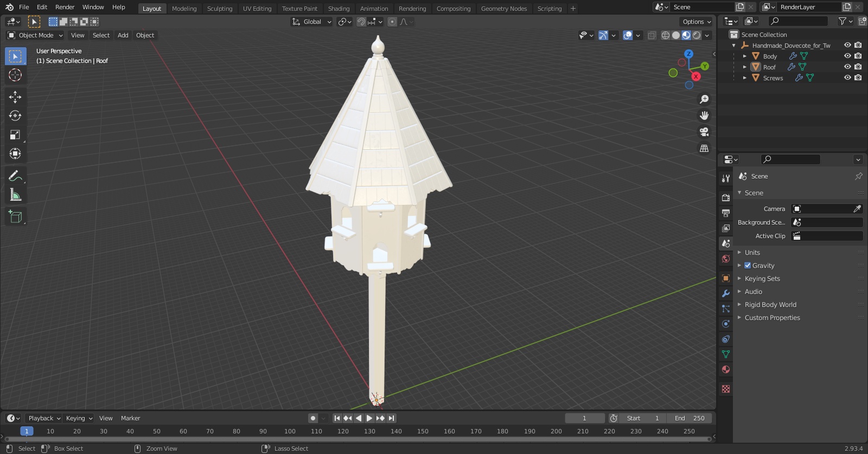Open the Render menu

coord(65,7)
